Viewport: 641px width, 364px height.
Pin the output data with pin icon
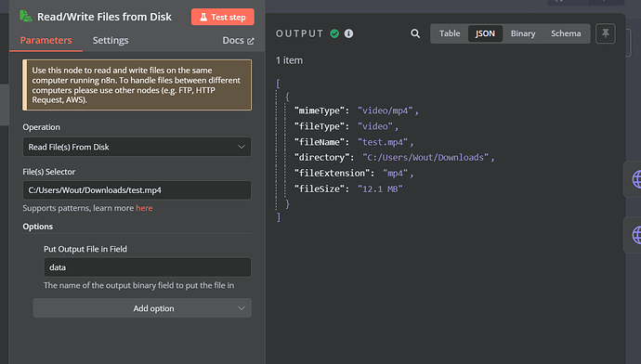click(606, 33)
